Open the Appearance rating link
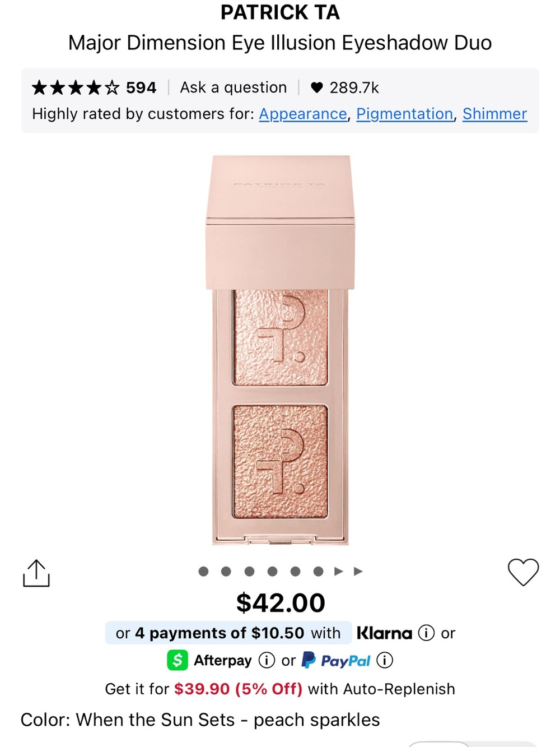The height and width of the screenshot is (747, 560). 303,114
